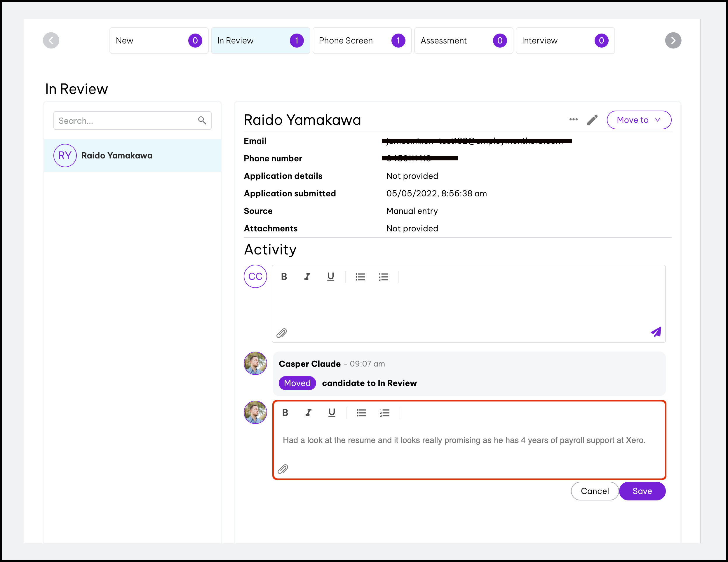
Task: Save the edited comment
Action: (642, 491)
